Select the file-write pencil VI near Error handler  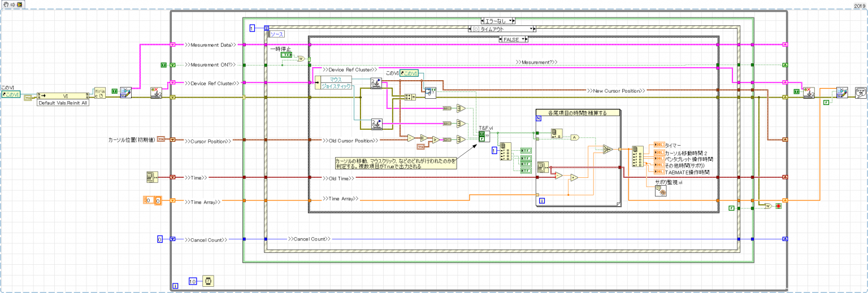click(842, 93)
